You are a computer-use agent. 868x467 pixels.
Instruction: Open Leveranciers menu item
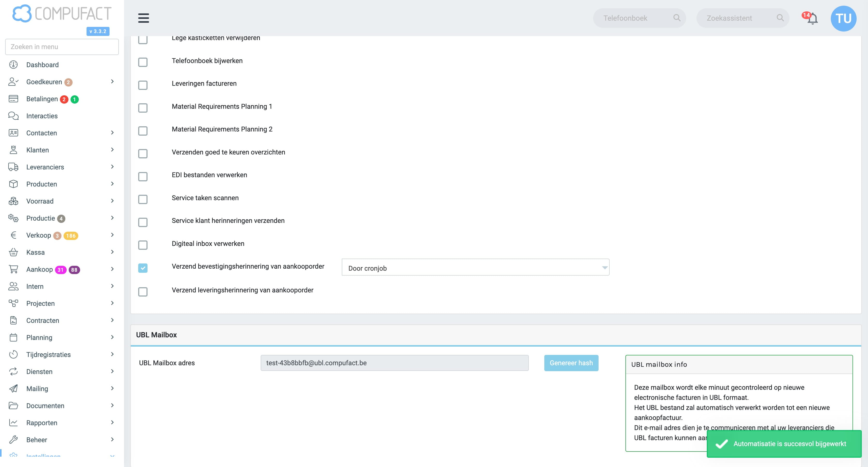tap(62, 167)
